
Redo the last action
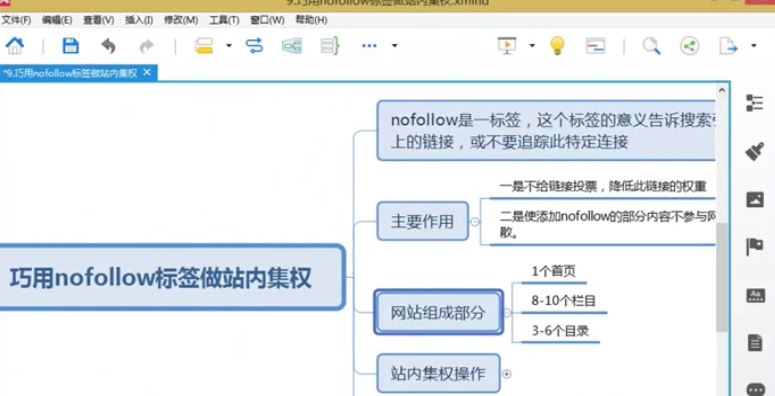click(146, 46)
